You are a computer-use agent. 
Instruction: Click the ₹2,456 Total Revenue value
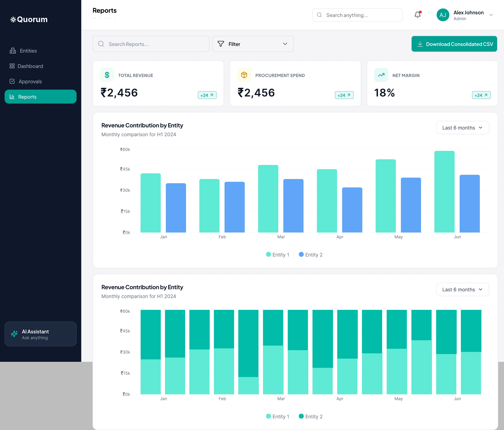point(119,93)
